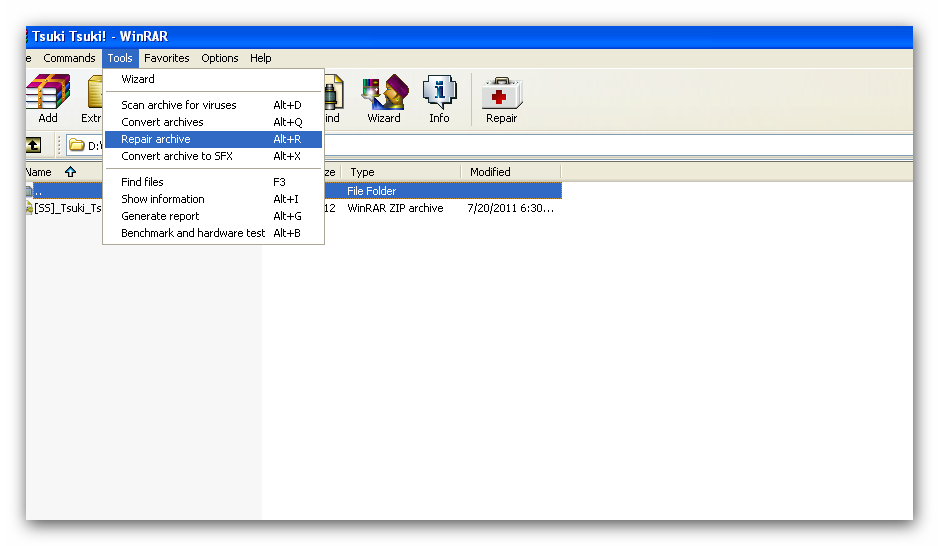
Task: Click the Info toolbar icon
Action: tap(439, 99)
